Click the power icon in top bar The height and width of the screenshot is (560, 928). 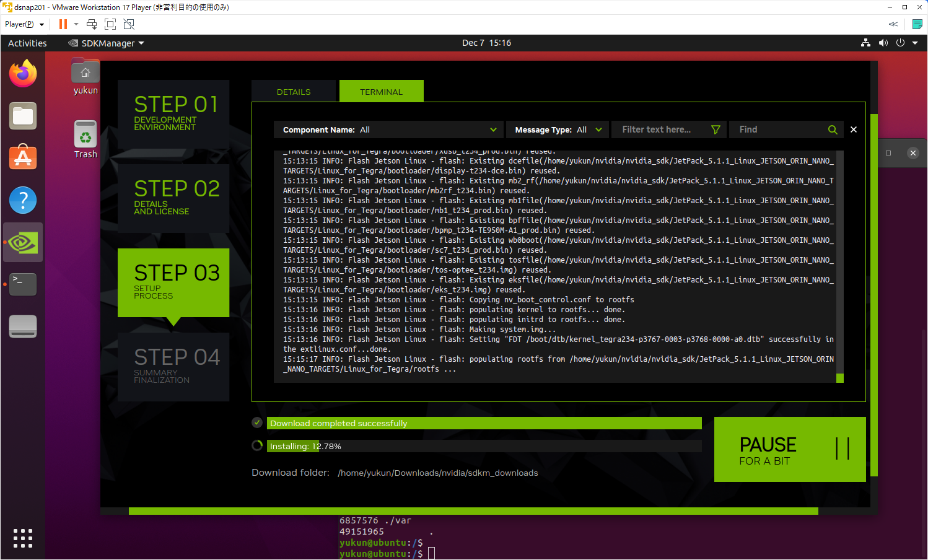pyautogui.click(x=900, y=43)
